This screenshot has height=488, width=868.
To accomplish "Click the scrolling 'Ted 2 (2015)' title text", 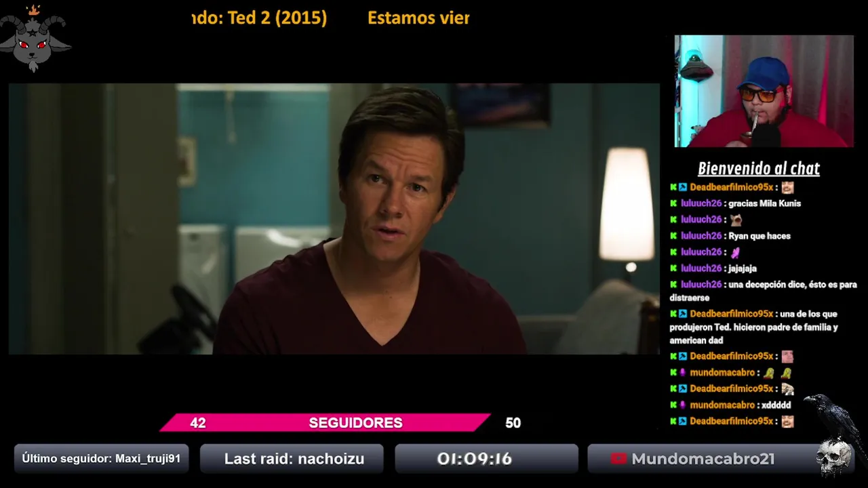I will click(x=277, y=18).
